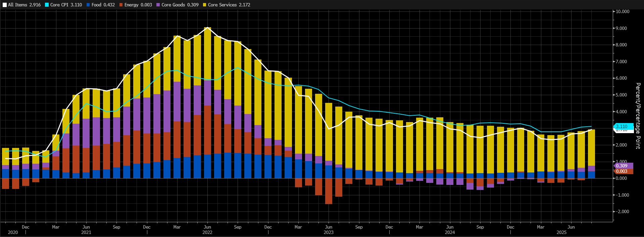
Task: Click the blue Food legend swatch
Action: click(88, 5)
